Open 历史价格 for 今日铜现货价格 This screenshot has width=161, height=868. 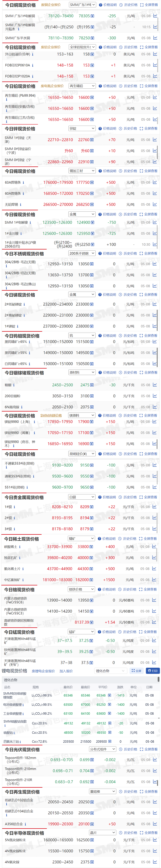(129, 5)
